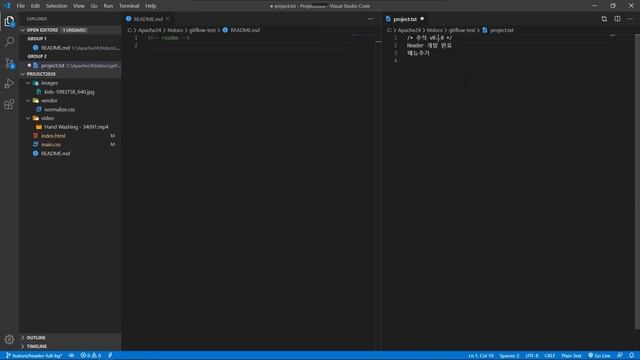Click Ln 1, Col cursor position indicator
This screenshot has width=640, height=360.
(x=481, y=356)
